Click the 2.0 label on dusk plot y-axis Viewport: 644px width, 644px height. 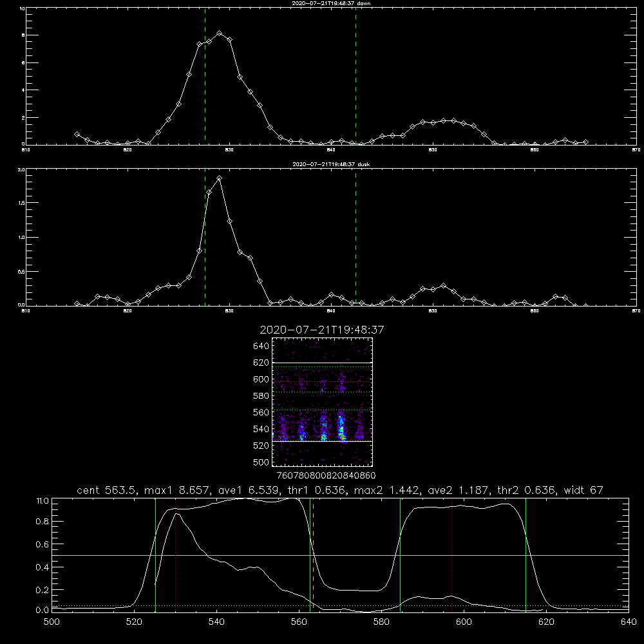click(22, 169)
